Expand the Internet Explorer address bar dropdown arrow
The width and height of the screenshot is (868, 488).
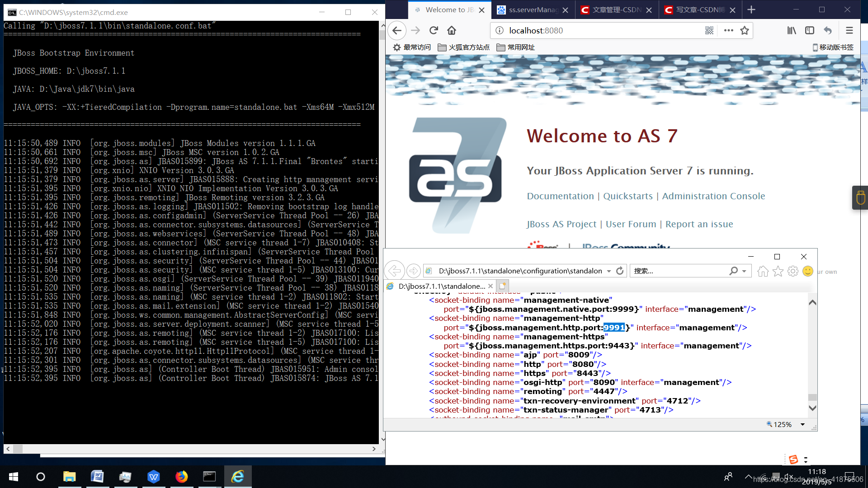pyautogui.click(x=609, y=271)
